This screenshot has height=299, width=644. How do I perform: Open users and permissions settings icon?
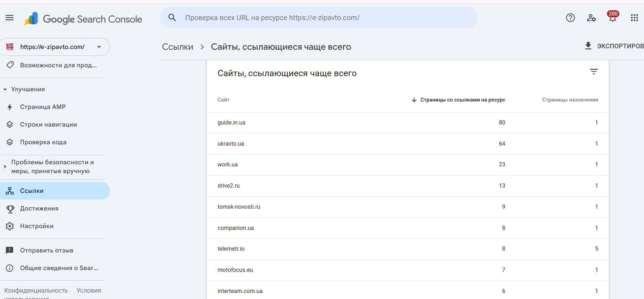click(x=591, y=18)
